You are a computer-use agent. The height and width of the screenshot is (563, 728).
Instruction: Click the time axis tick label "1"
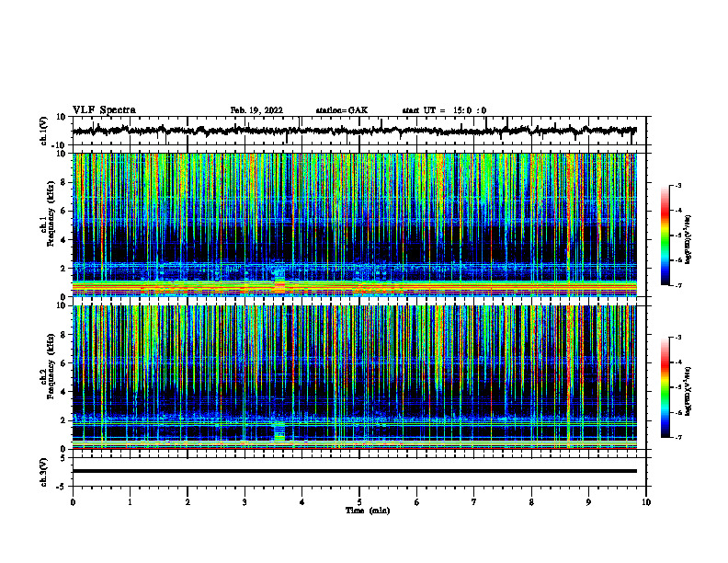pyautogui.click(x=130, y=502)
